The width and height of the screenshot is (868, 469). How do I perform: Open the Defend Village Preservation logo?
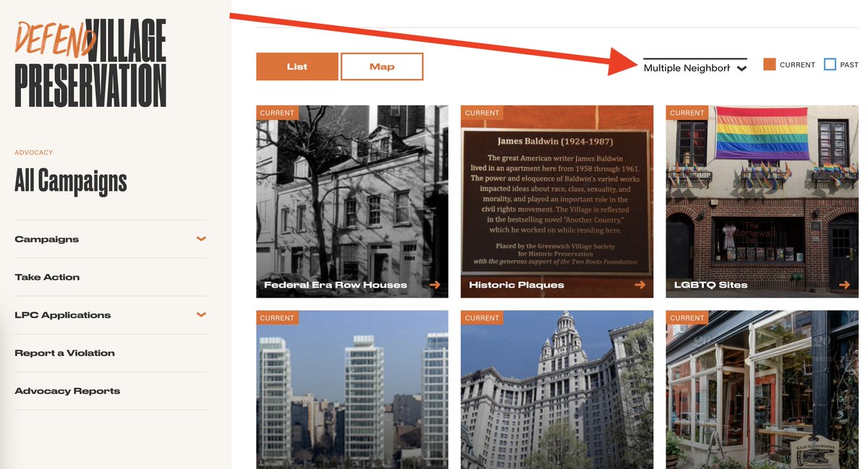[90, 63]
